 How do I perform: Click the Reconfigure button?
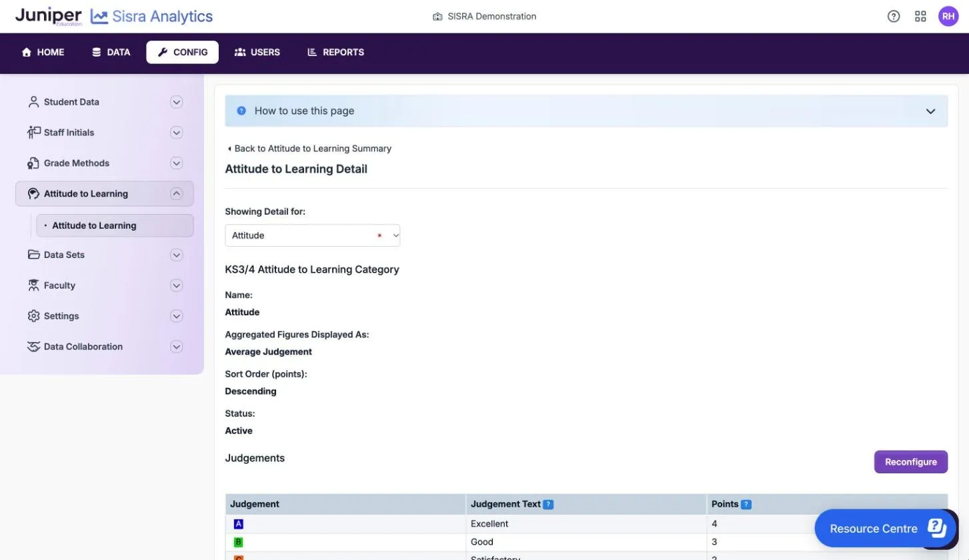point(911,462)
